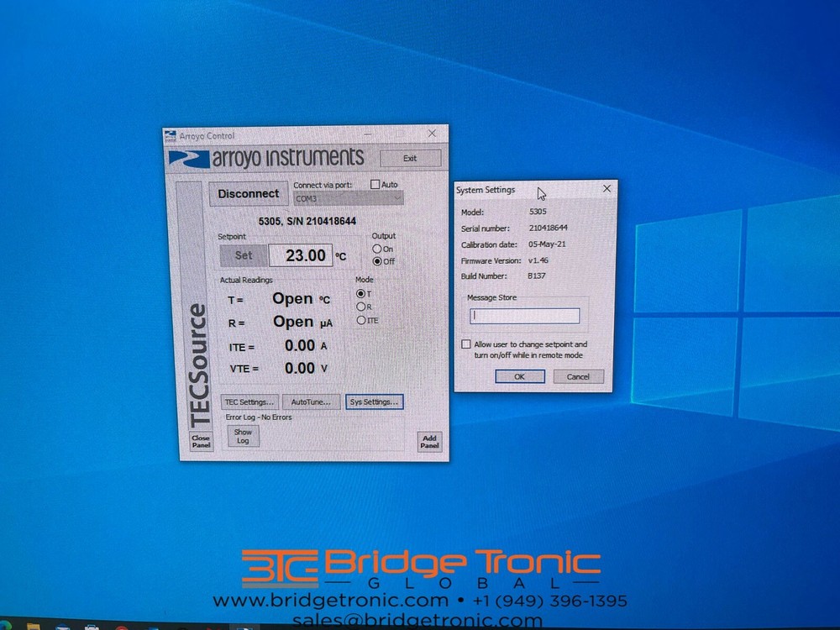Click Show Log to view error log

point(243,436)
